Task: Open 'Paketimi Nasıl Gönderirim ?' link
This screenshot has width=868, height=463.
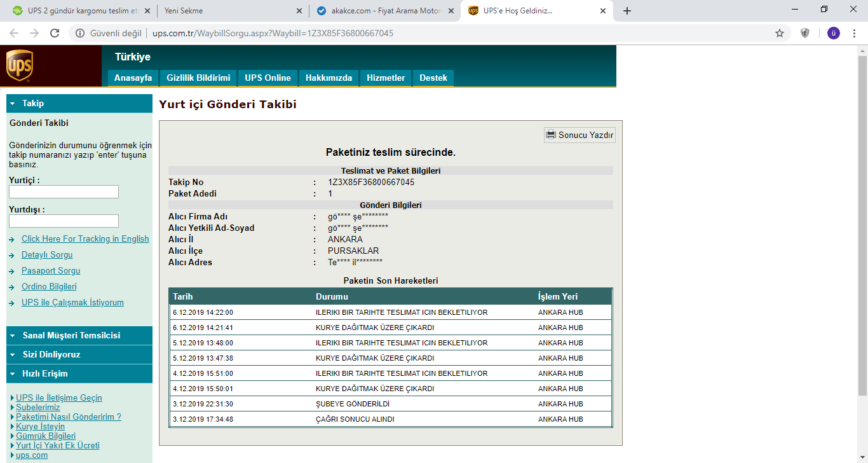Action: click(x=69, y=417)
